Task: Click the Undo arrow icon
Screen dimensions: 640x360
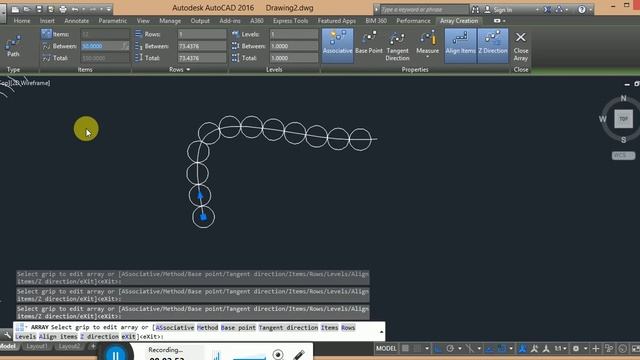Action: tap(75, 9)
